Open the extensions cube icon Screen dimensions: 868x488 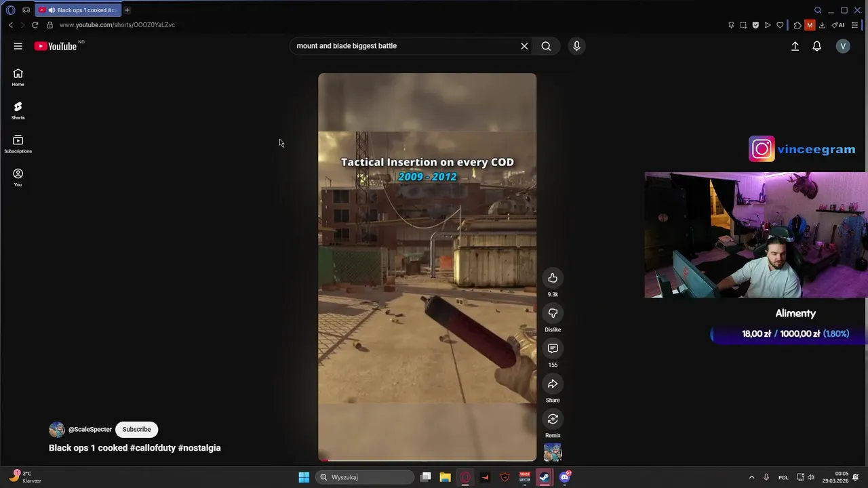[797, 25]
